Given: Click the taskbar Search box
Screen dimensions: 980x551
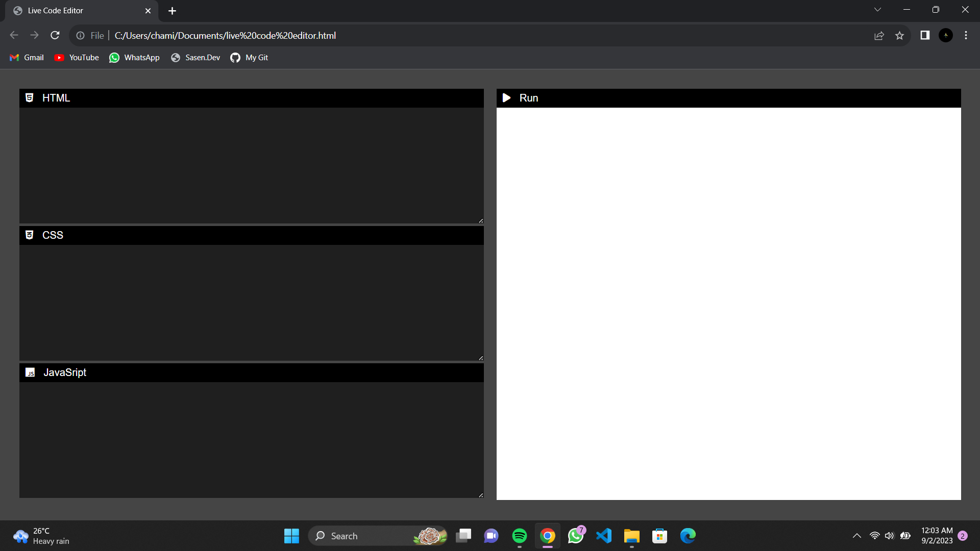Looking at the screenshot, I should coord(378,536).
